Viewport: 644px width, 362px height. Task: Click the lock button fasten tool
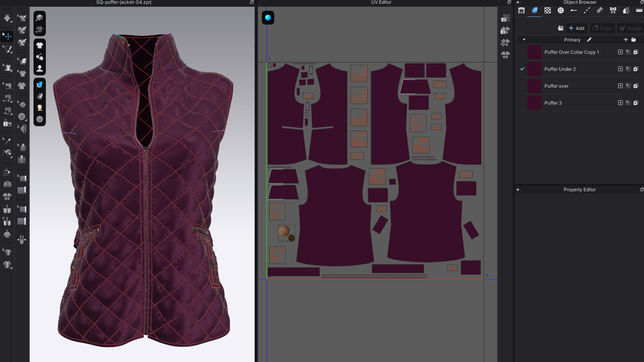click(x=22, y=129)
